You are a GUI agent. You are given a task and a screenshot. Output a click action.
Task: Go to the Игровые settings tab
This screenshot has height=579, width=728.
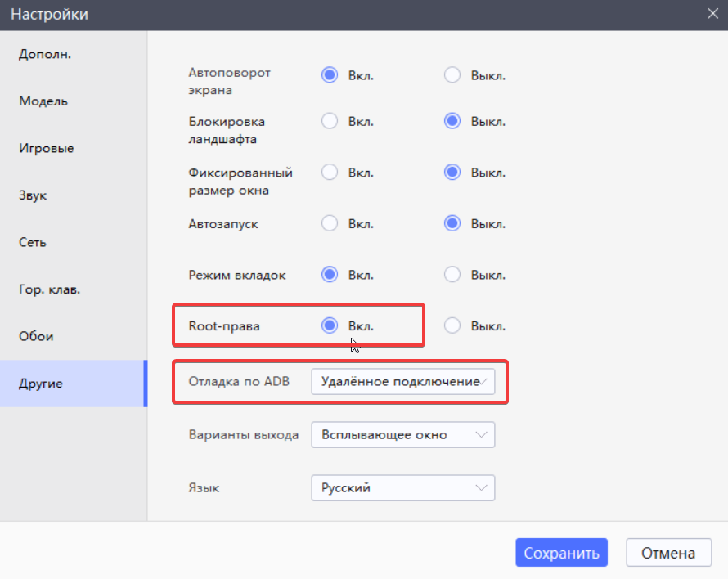click(47, 149)
